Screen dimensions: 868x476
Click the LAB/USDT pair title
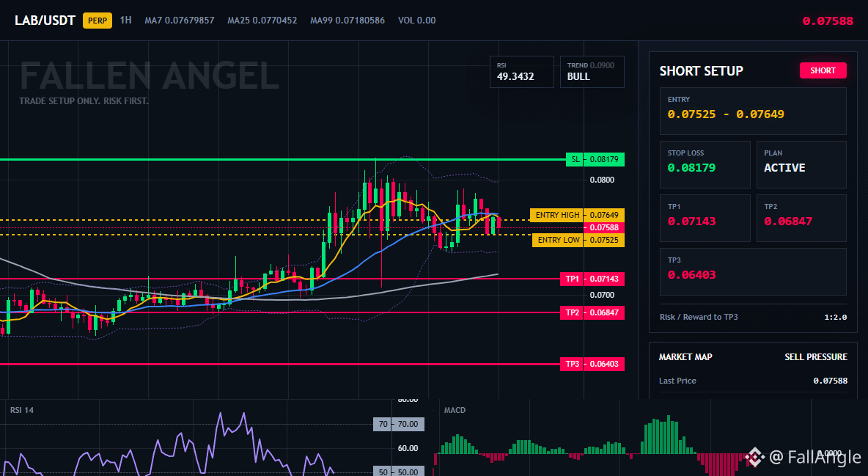(45, 21)
